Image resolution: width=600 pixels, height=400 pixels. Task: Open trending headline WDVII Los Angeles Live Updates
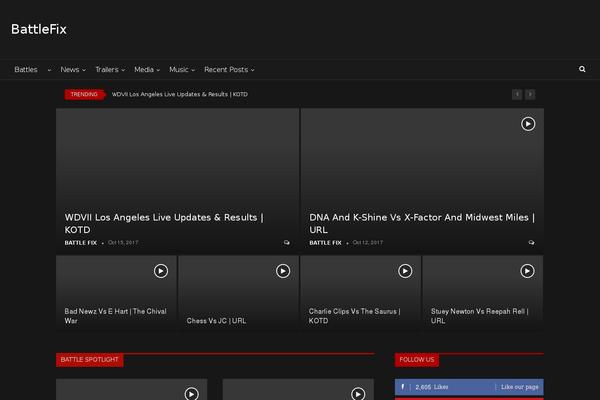point(179,94)
